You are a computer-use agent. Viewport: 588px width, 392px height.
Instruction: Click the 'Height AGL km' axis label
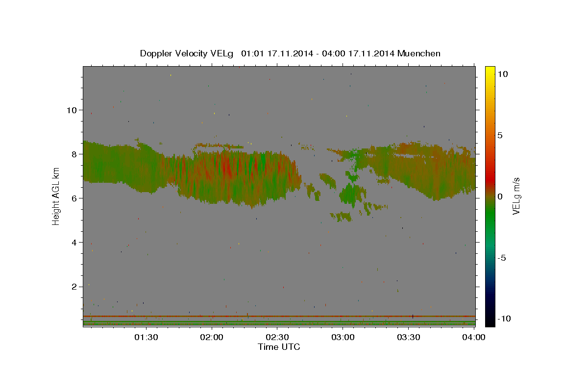tap(56, 196)
